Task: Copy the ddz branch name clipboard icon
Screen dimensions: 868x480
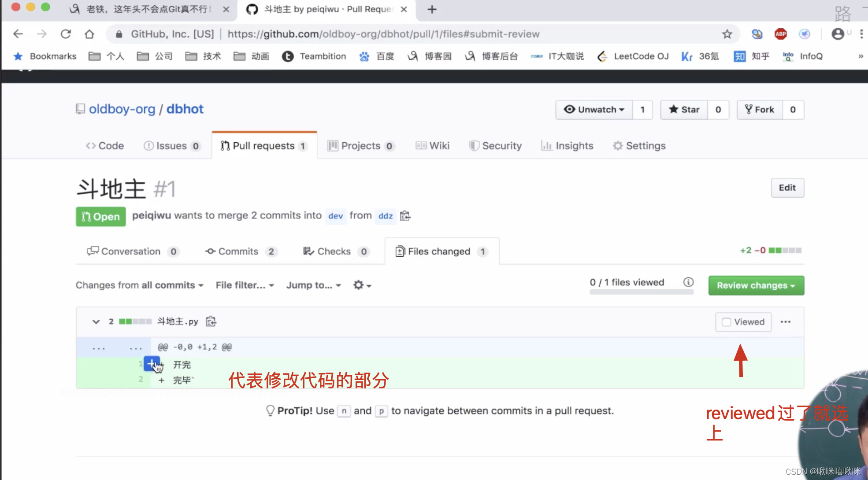Action: (405, 216)
